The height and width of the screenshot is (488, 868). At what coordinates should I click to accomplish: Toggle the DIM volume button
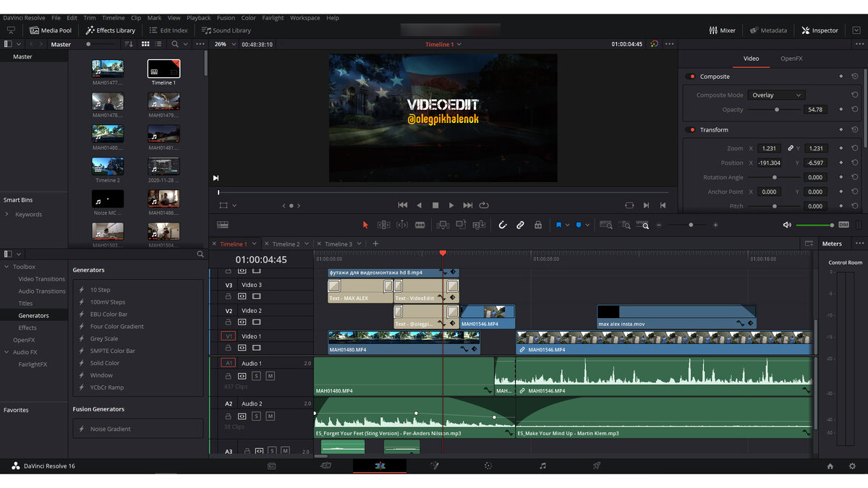(843, 225)
